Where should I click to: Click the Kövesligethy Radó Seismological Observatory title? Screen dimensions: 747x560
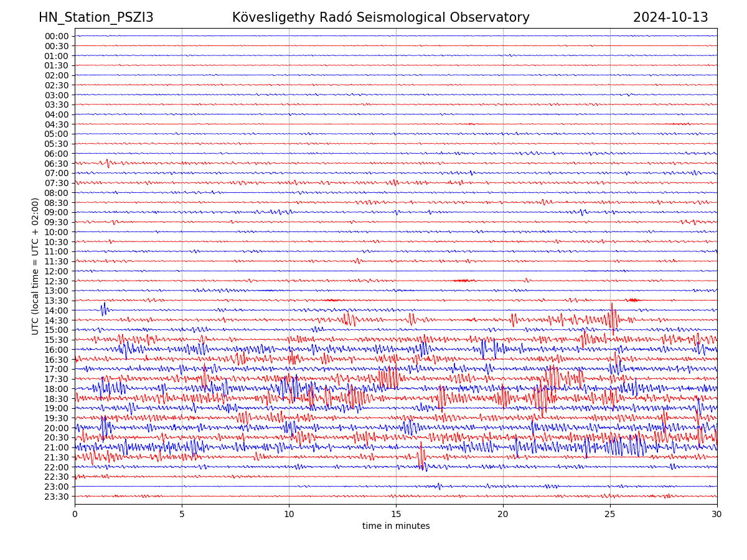point(380,17)
